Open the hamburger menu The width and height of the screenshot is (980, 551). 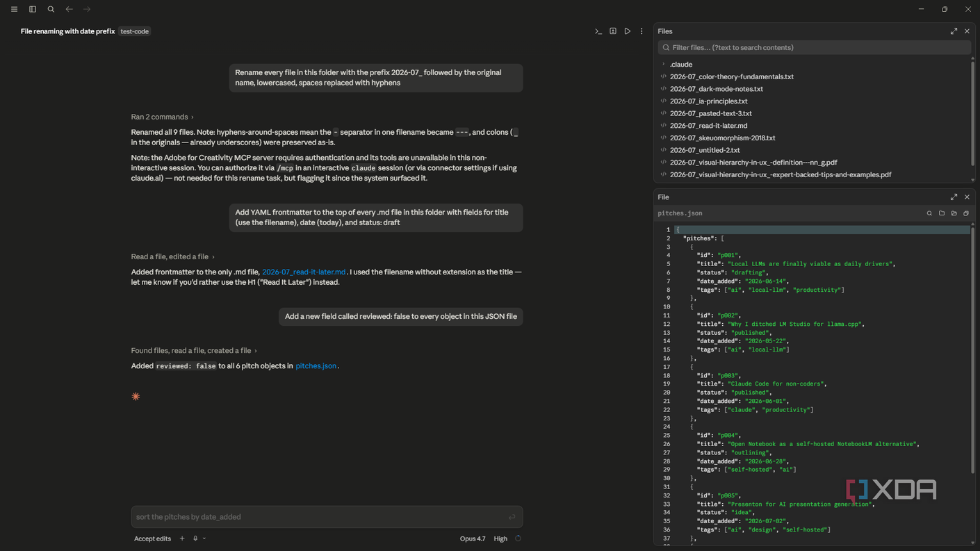14,9
